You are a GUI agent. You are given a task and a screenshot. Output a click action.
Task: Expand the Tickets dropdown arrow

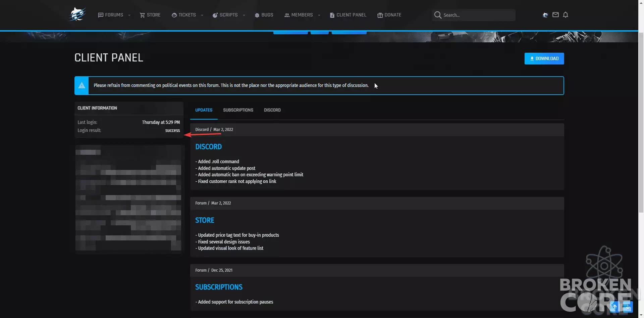point(202,15)
